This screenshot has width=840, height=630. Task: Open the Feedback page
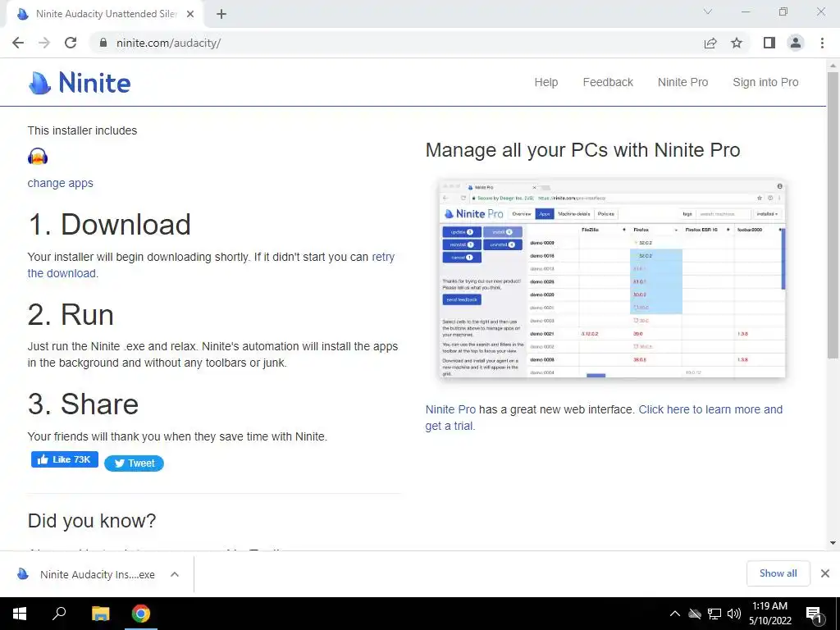(608, 82)
